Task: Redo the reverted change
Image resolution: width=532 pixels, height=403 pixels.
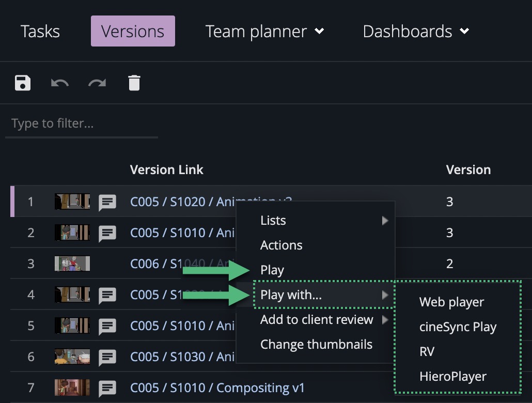Action: (97, 82)
